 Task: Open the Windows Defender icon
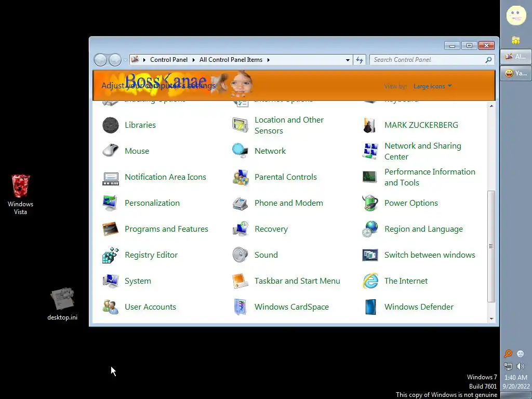(x=370, y=307)
